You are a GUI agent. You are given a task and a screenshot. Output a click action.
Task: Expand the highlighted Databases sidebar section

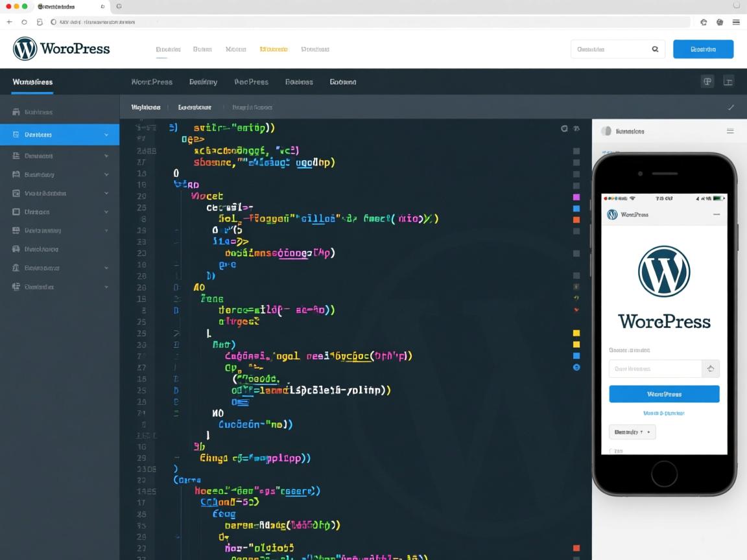(108, 134)
